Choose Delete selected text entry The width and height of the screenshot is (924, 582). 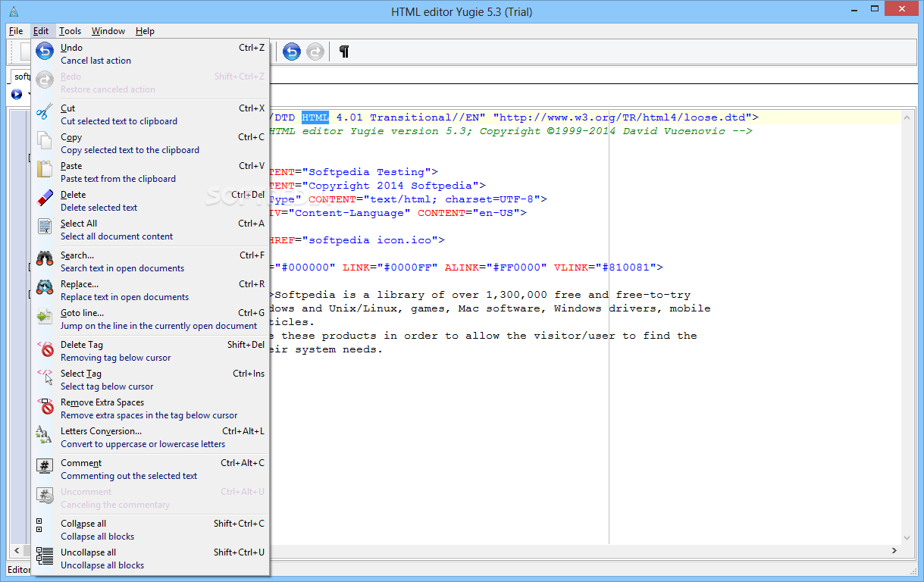click(151, 201)
